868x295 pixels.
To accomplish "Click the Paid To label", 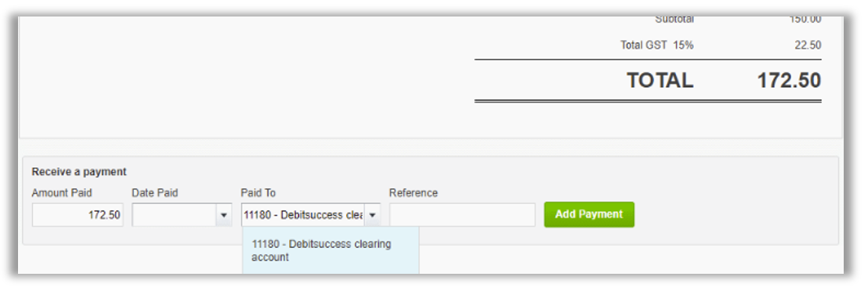I will pos(258,193).
